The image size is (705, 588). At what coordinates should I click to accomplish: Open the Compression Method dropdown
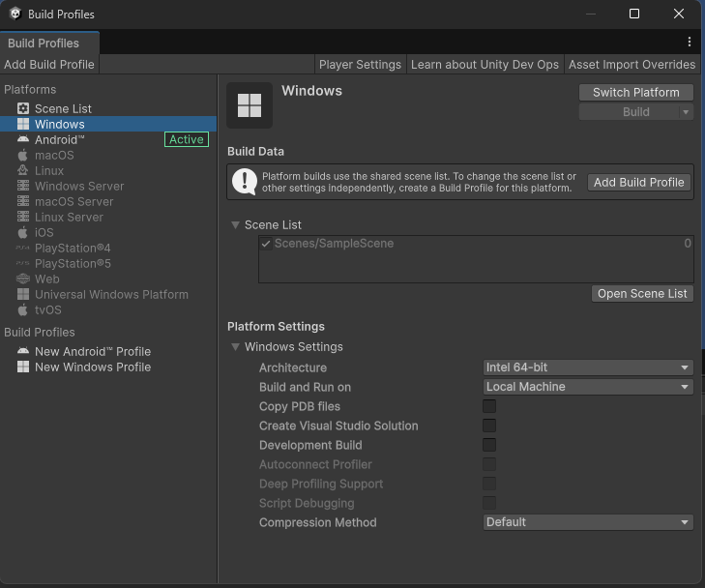tap(588, 522)
